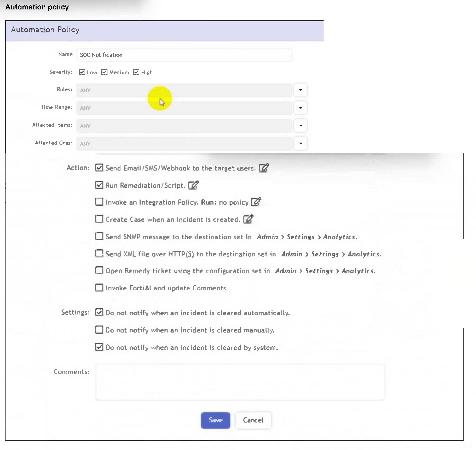Open the Time Range dropdown
Viewport: 476px width, 450px height.
pos(300,108)
